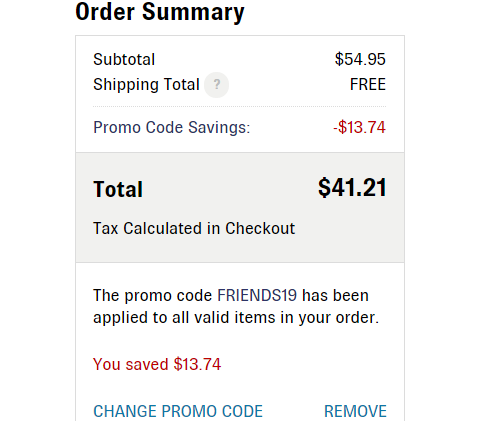Select the red -$13.74 savings amount

[359, 127]
